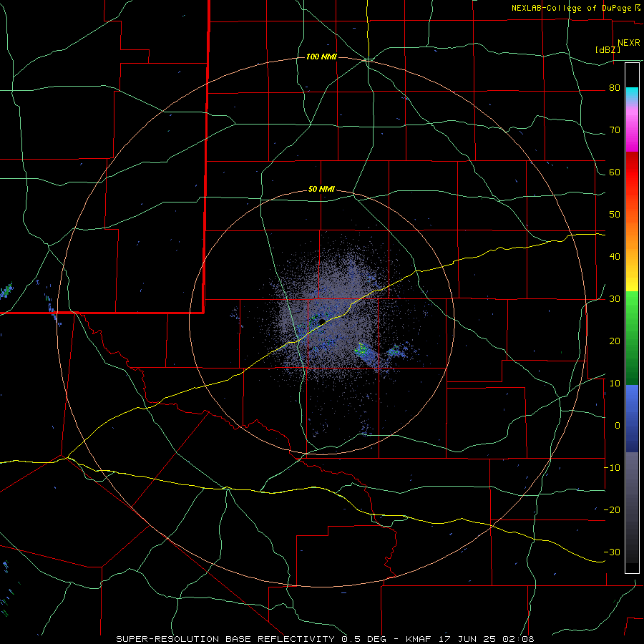Click the -20 dBZ scale value
644x644 pixels.
[612, 510]
